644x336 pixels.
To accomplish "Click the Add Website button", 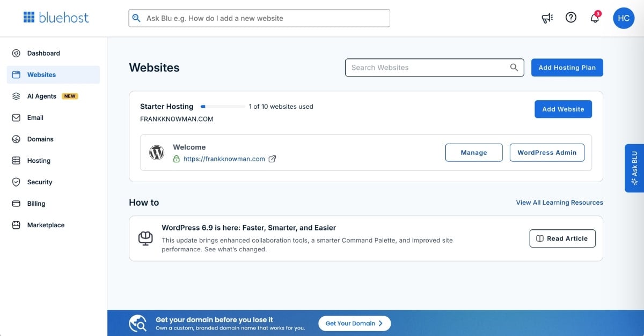I will click(x=563, y=109).
